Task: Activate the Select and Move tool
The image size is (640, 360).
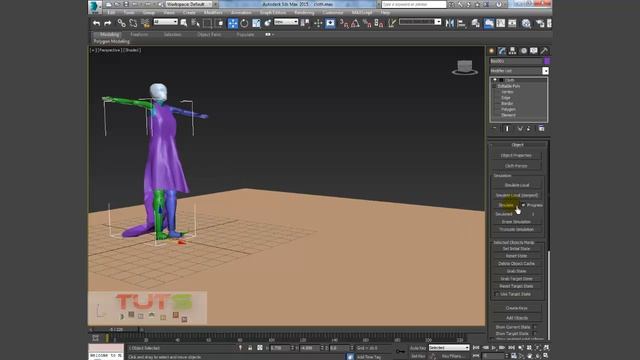Action: tap(233, 23)
